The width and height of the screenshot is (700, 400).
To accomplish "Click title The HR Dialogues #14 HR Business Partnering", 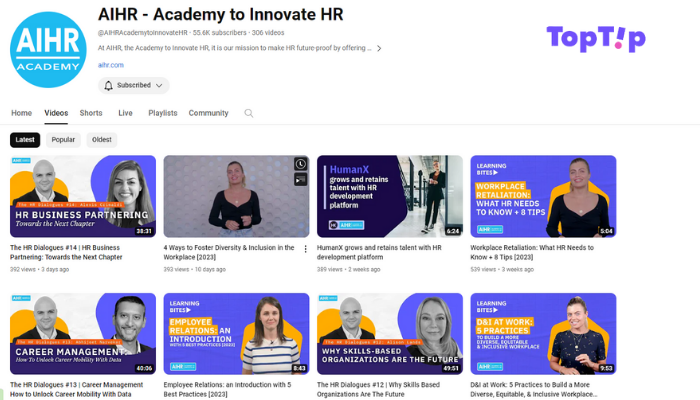I will click(x=66, y=252).
